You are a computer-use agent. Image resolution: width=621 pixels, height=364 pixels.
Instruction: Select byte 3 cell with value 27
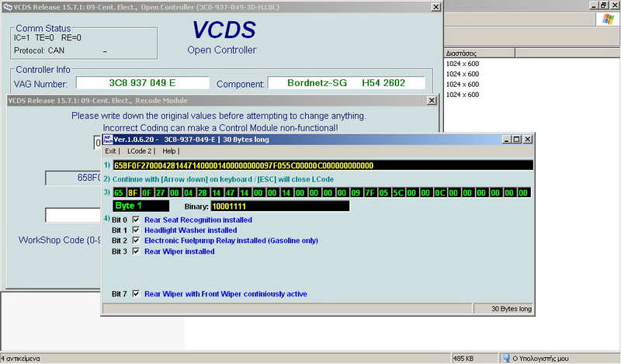[x=161, y=193]
